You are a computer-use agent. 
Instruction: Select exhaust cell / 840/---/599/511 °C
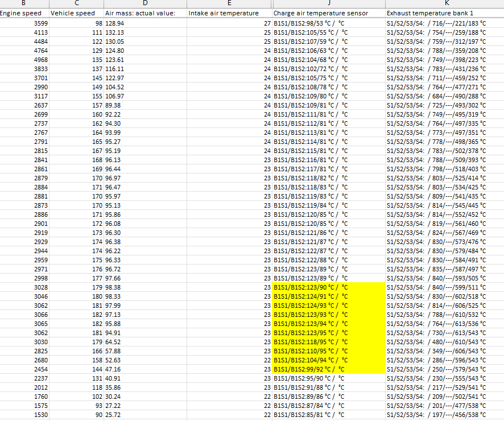[x=445, y=287]
